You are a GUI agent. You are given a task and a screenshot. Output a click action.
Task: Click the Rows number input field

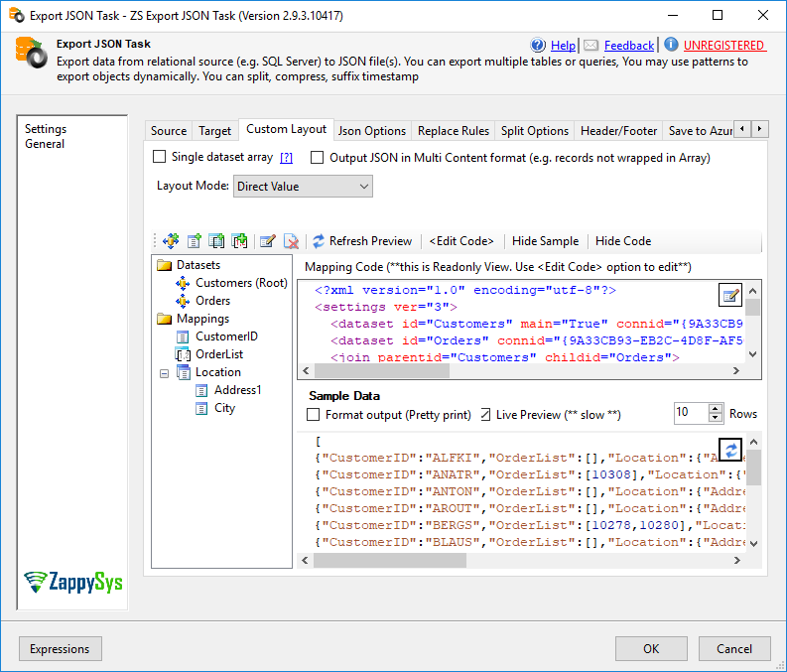[691, 413]
